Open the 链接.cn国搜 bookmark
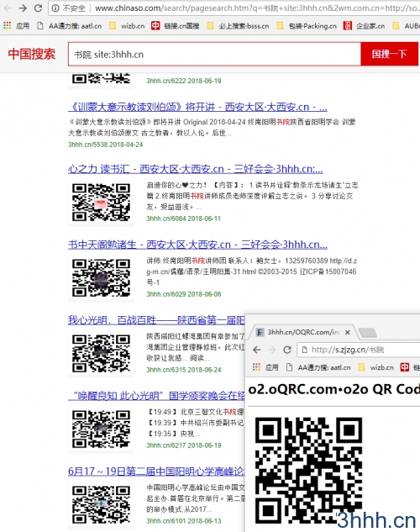420x532 pixels. pos(176,26)
